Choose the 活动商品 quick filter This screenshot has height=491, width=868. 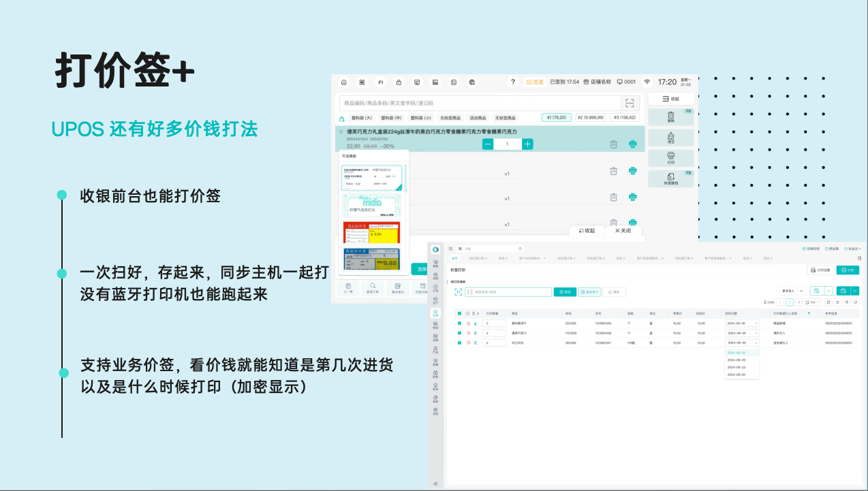[478, 118]
